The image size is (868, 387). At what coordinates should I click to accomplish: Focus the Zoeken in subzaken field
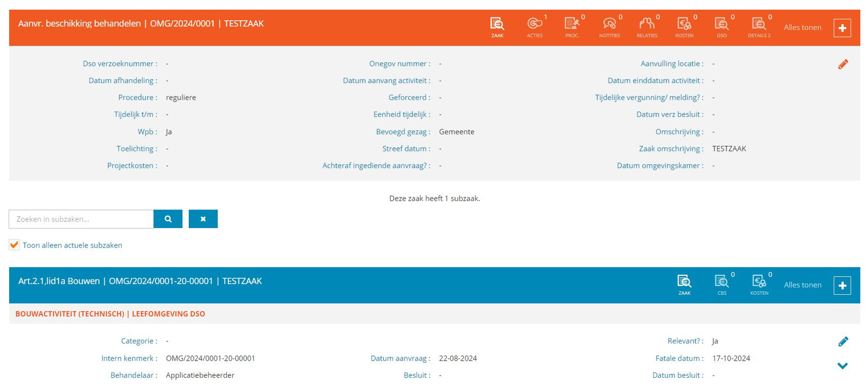tap(81, 219)
